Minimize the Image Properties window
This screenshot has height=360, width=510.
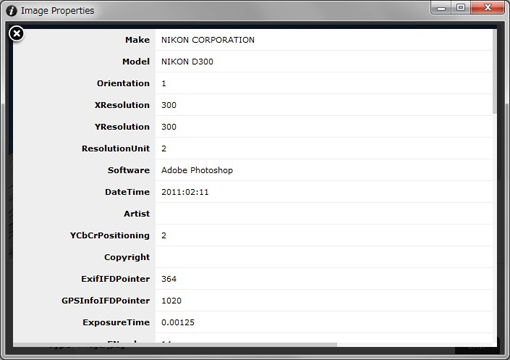point(441,8)
